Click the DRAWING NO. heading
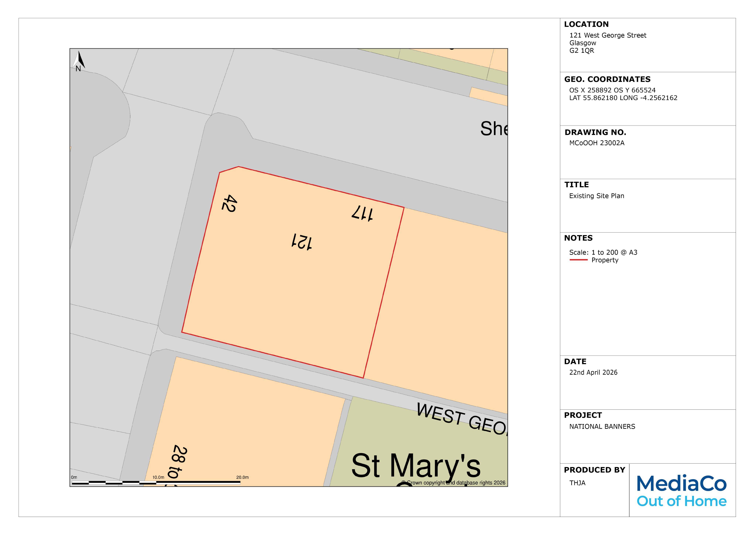The height and width of the screenshot is (535, 756). 595,132
